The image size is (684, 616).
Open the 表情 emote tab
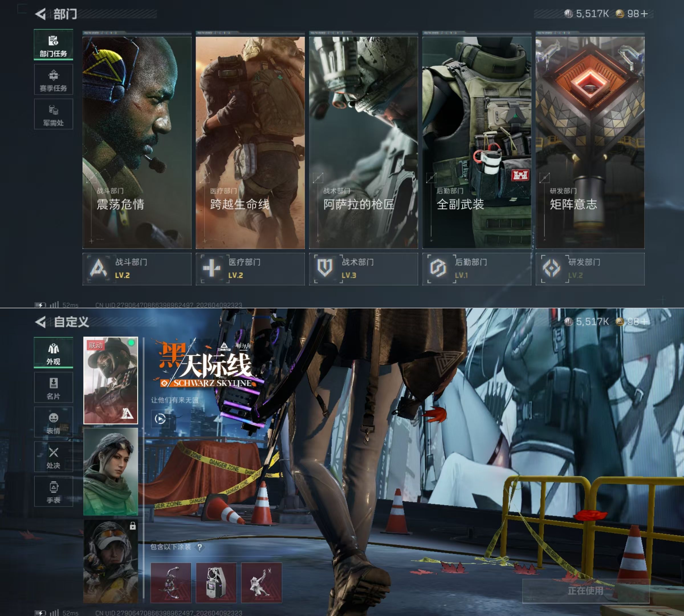pyautogui.click(x=54, y=422)
